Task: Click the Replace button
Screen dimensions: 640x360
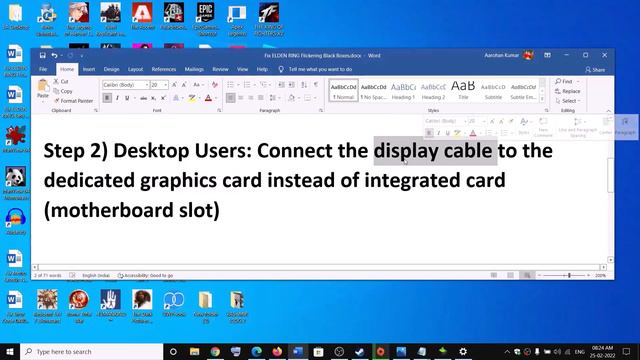Action: point(567,91)
